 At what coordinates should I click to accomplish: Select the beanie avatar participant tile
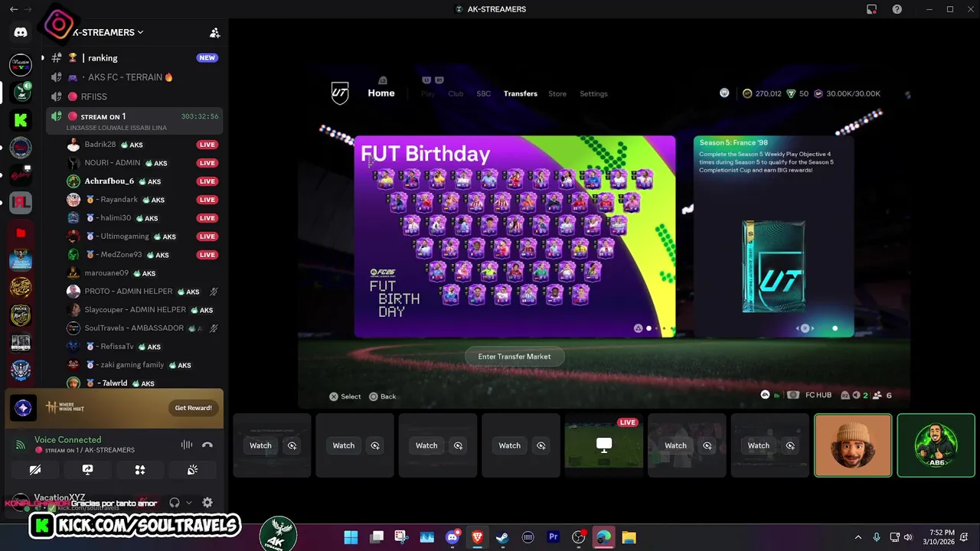pyautogui.click(x=853, y=445)
